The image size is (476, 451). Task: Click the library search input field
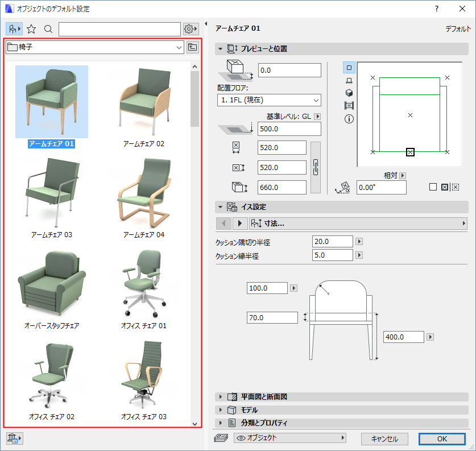[119, 29]
